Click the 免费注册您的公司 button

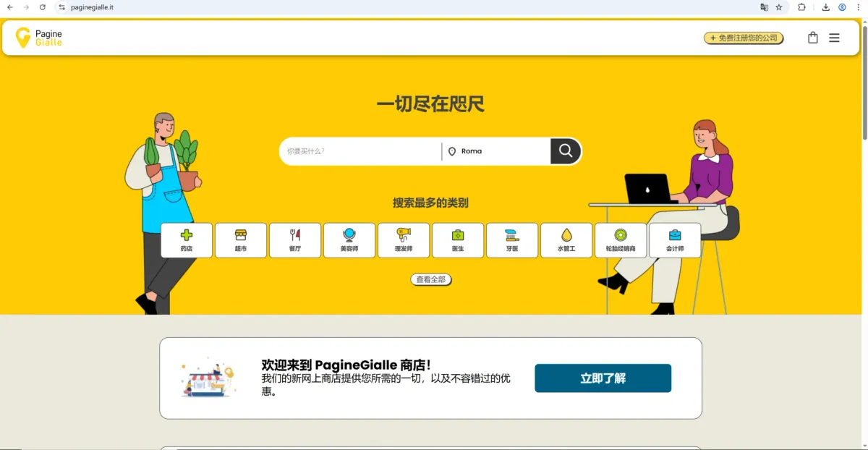pos(744,38)
